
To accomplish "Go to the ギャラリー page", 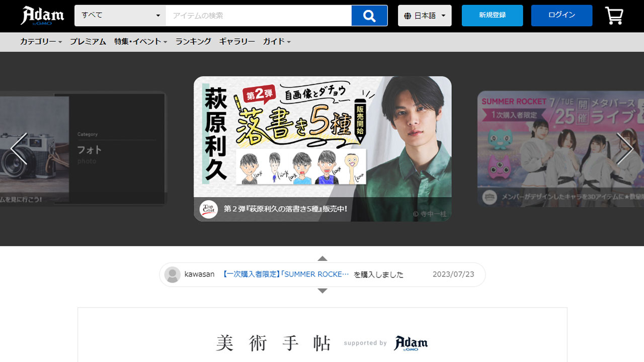I will [x=237, y=42].
